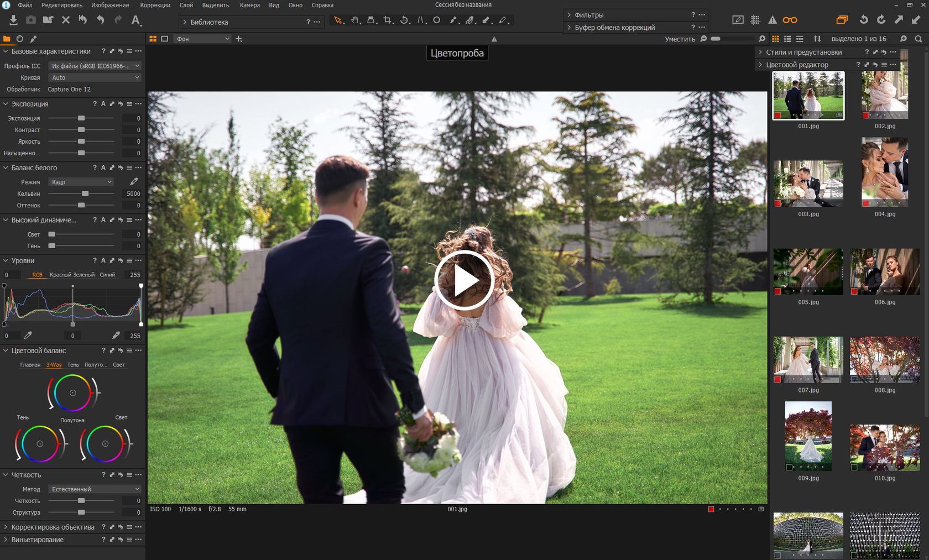Viewport: 929px width, 560px height.
Task: Click the Уместить zoom fit button
Action: [680, 39]
